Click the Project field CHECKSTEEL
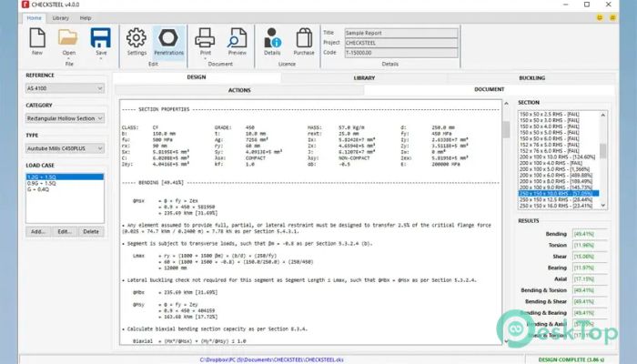The image size is (637, 364). [401, 43]
